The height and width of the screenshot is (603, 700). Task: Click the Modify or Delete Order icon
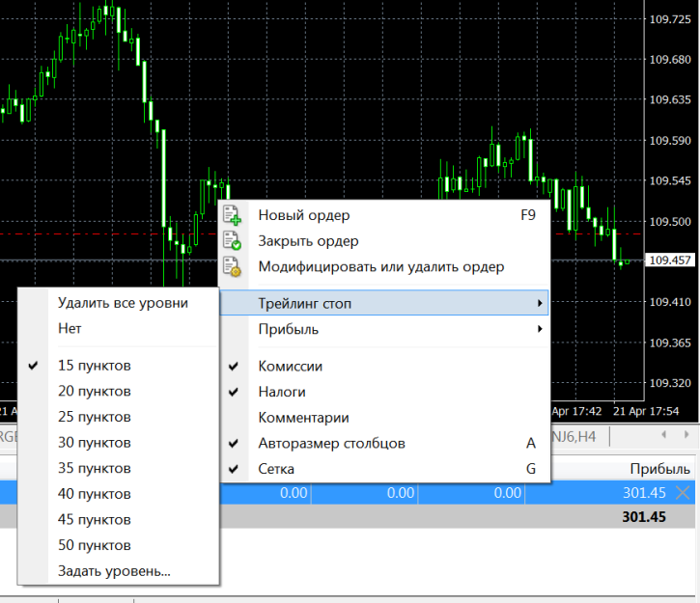point(232,266)
